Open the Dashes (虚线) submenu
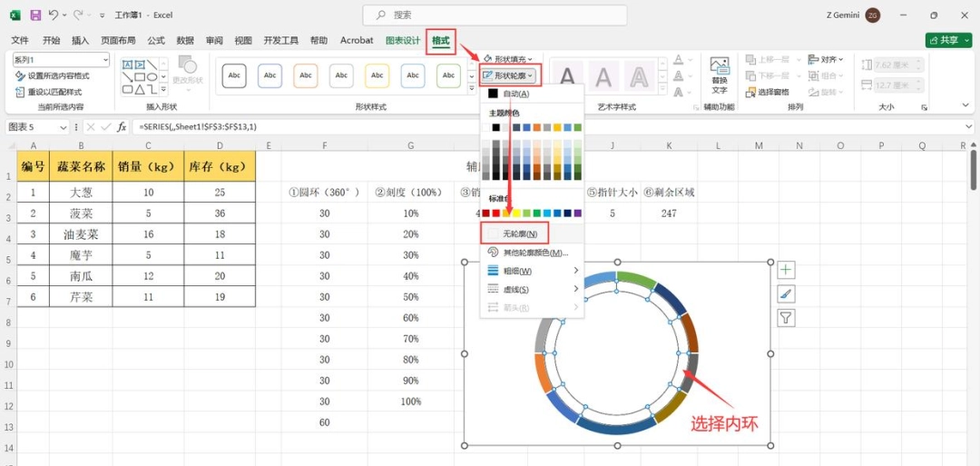The height and width of the screenshot is (466, 980). (532, 289)
